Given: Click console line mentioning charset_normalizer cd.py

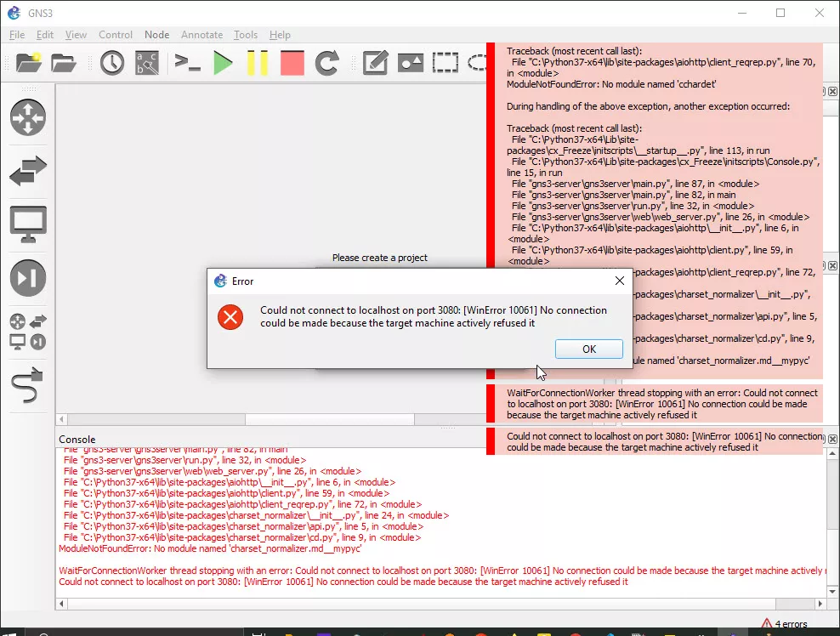Looking at the screenshot, I should pos(242,537).
